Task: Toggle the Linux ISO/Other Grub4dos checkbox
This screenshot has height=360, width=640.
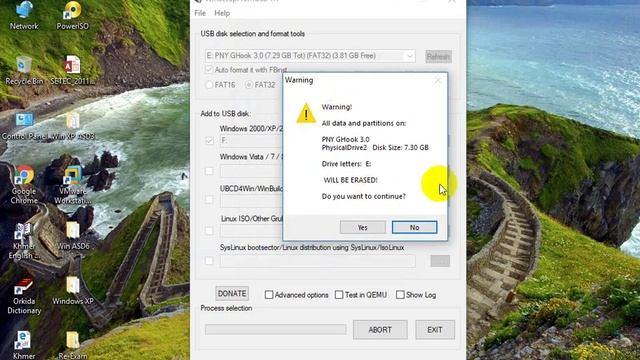Action: click(x=209, y=231)
